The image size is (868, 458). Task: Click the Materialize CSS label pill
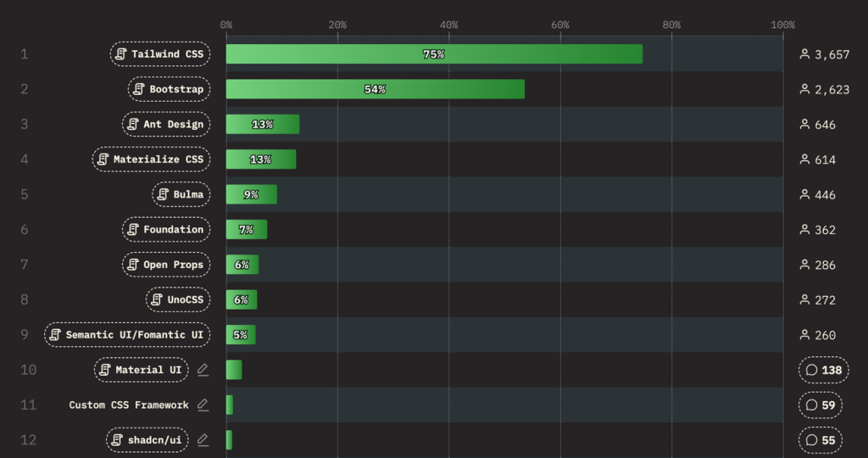point(151,159)
